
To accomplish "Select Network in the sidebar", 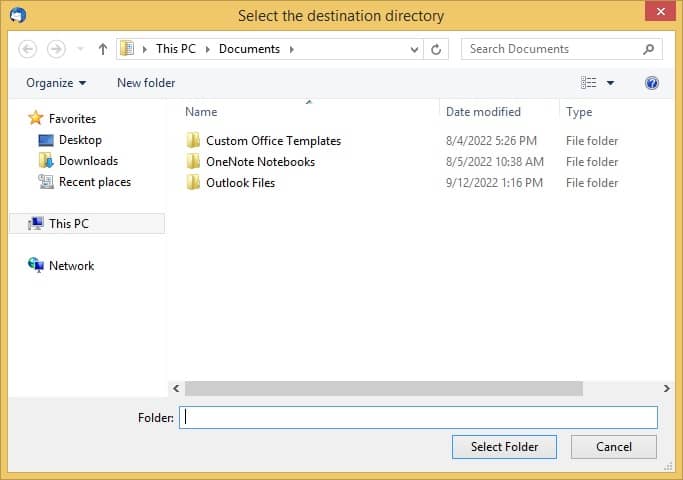I will [x=71, y=266].
